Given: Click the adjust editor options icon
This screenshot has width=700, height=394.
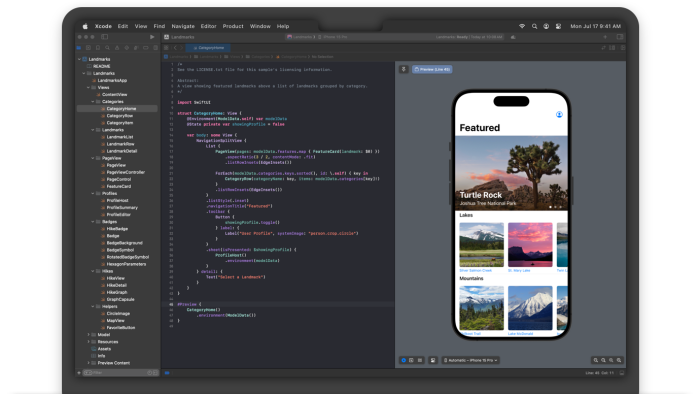Looking at the screenshot, I should [x=612, y=48].
